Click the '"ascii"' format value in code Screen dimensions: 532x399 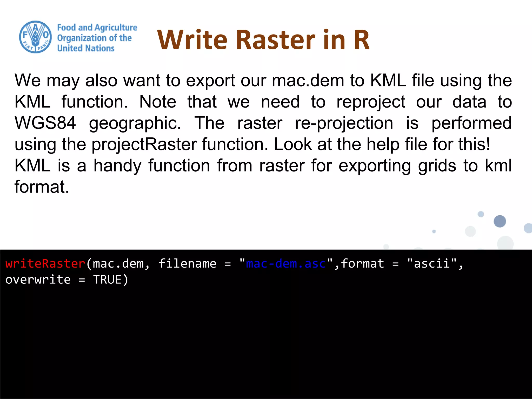coord(432,263)
